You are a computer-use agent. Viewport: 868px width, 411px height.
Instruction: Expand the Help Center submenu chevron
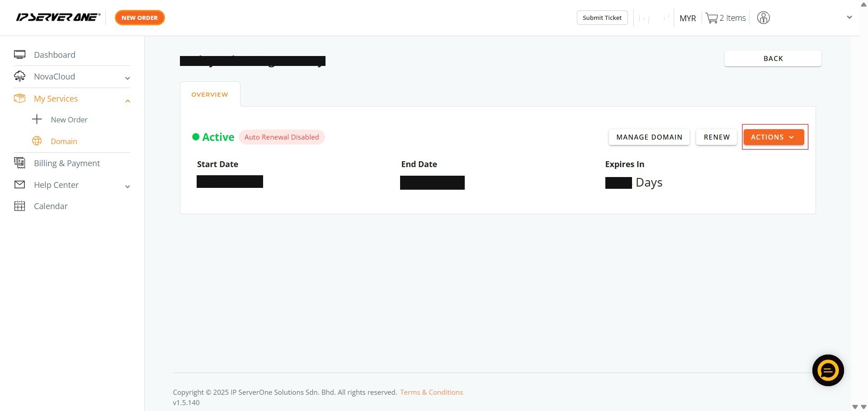(x=127, y=187)
